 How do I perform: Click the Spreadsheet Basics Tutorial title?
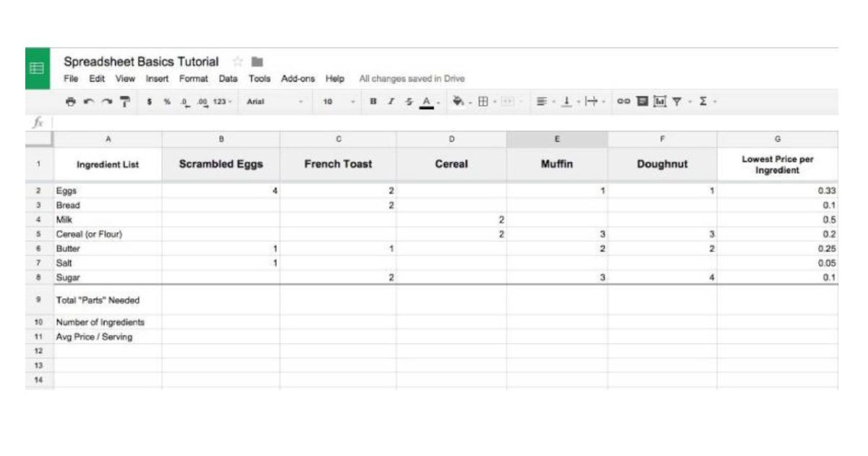tap(141, 62)
